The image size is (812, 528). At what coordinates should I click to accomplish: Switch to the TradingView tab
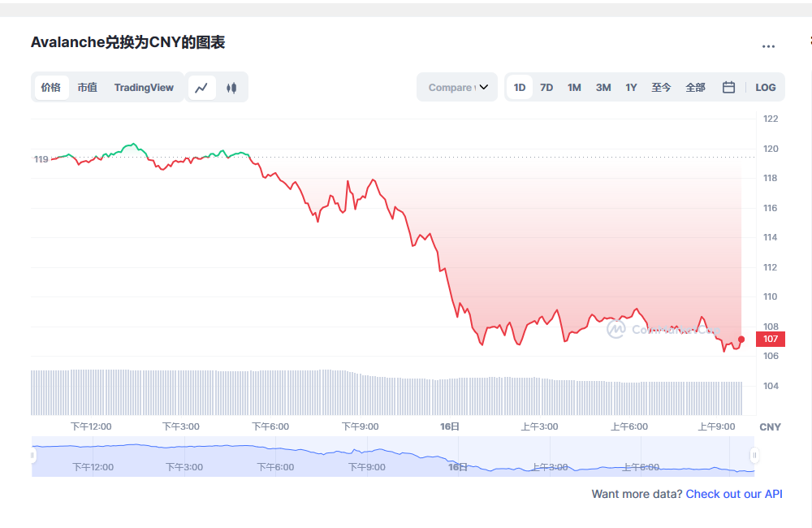[144, 88]
